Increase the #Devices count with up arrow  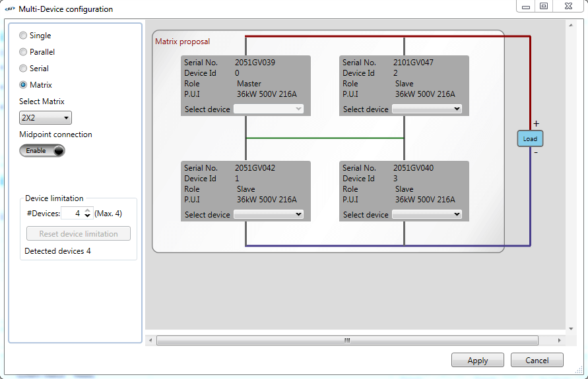tap(87, 210)
